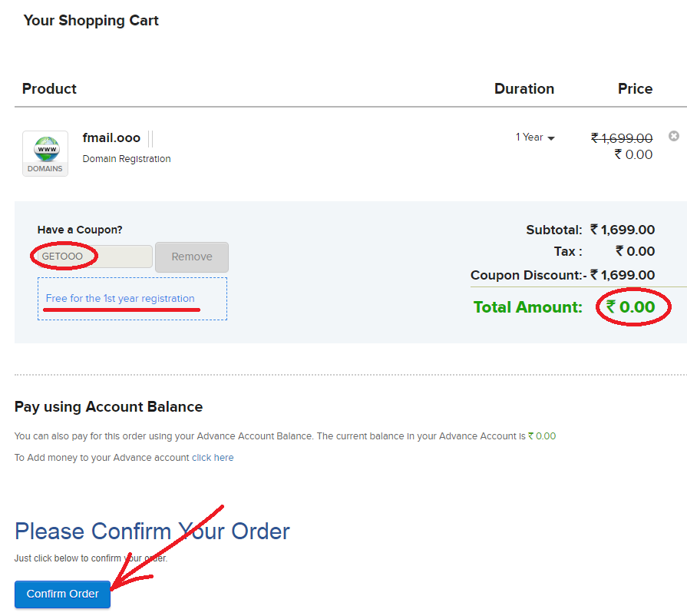Remove fmail.ooo from cart with the x icon

[x=674, y=136]
